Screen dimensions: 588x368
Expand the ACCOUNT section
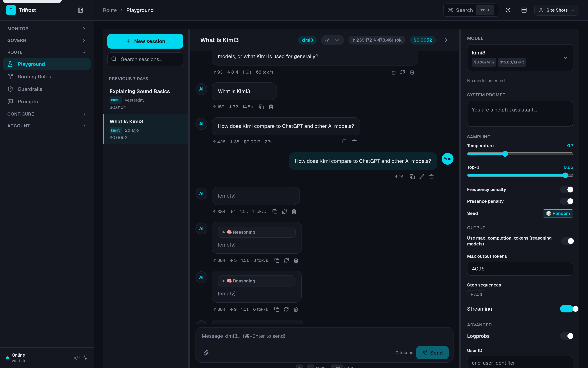coord(47,126)
